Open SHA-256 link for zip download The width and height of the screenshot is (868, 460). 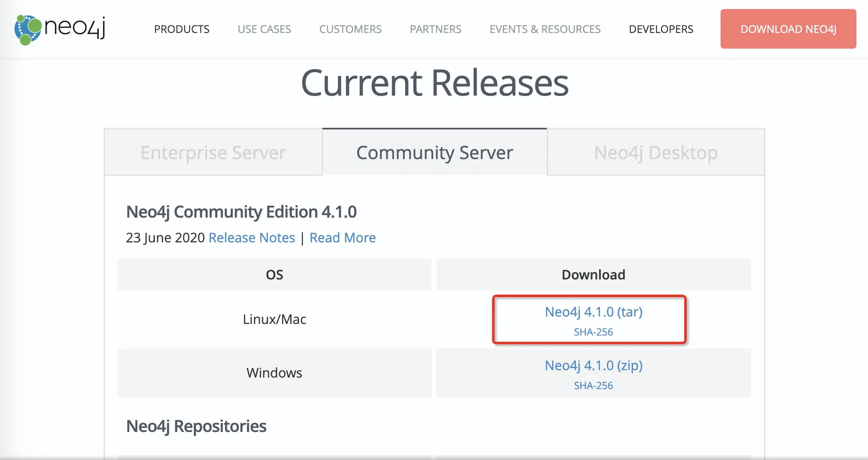(593, 386)
